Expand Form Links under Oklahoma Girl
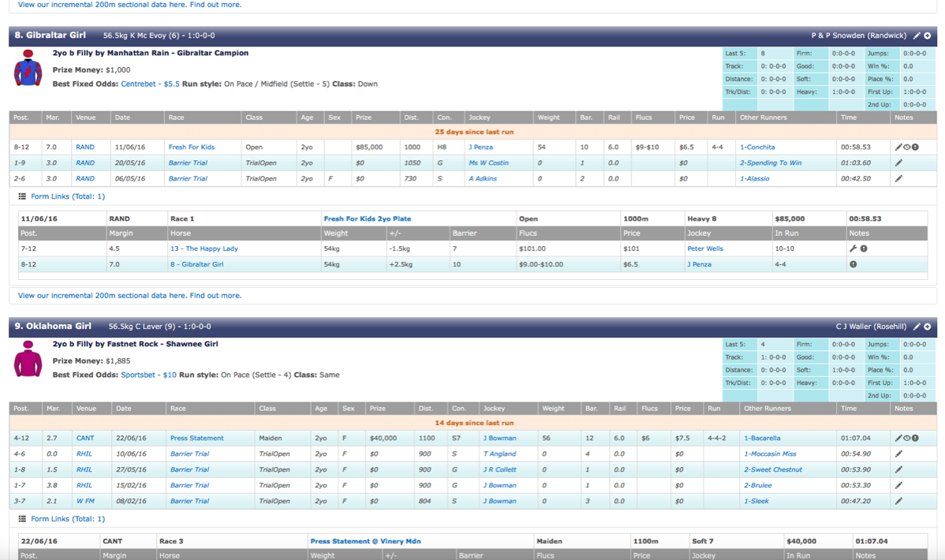The width and height of the screenshot is (945, 560). [x=67, y=519]
